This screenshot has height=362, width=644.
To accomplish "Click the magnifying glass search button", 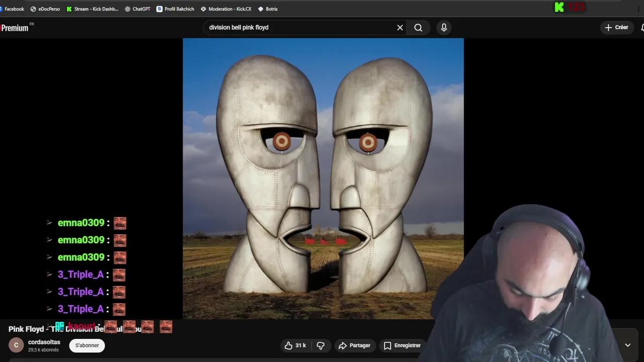I will coord(418,28).
